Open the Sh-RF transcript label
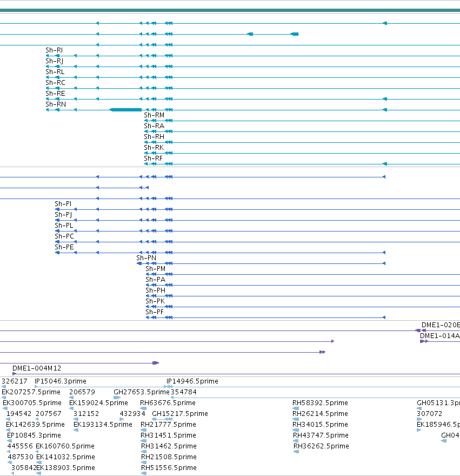 click(x=153, y=158)
